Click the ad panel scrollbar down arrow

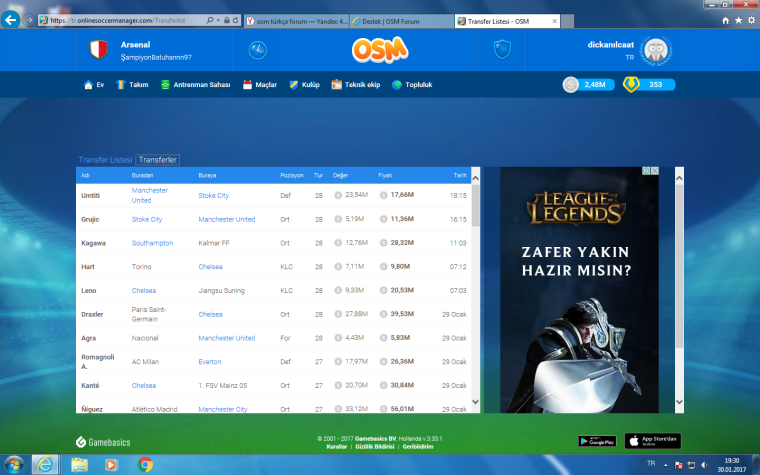tap(680, 402)
